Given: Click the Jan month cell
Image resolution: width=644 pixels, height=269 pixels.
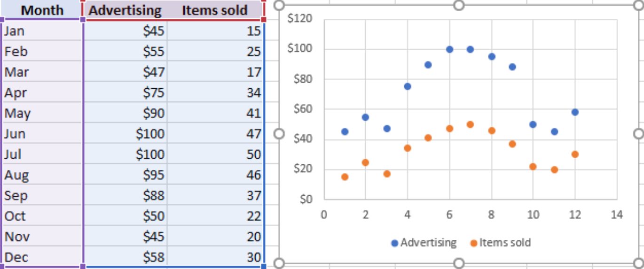Looking at the screenshot, I should pos(42,31).
